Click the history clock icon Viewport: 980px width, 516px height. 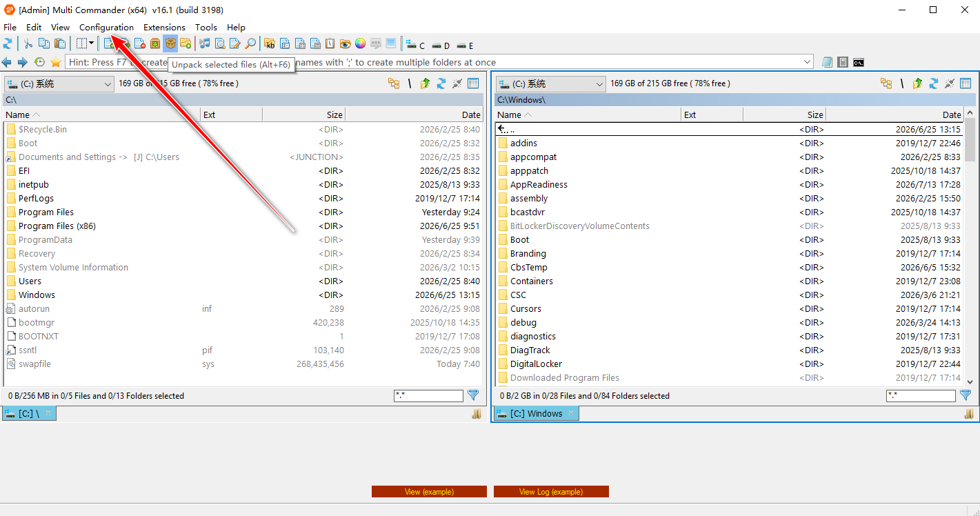39,62
